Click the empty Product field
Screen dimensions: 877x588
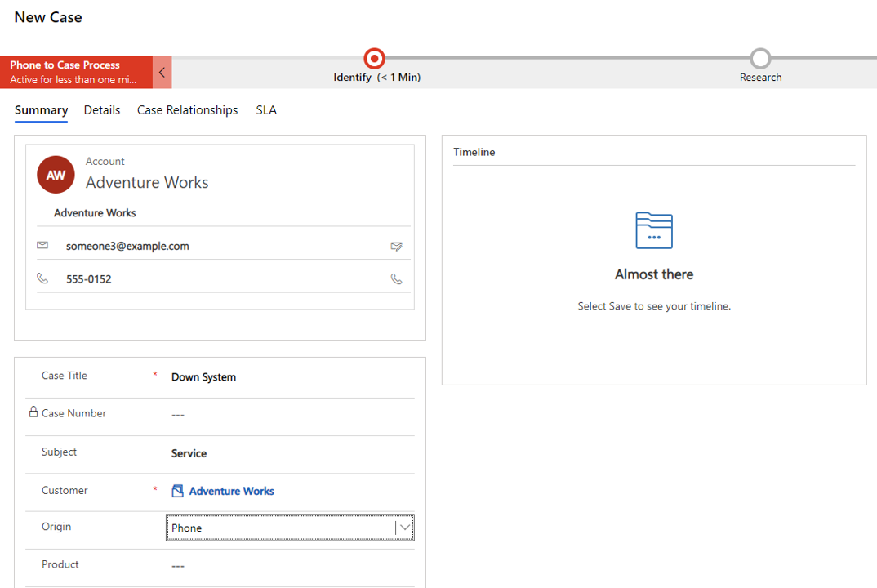(x=290, y=566)
